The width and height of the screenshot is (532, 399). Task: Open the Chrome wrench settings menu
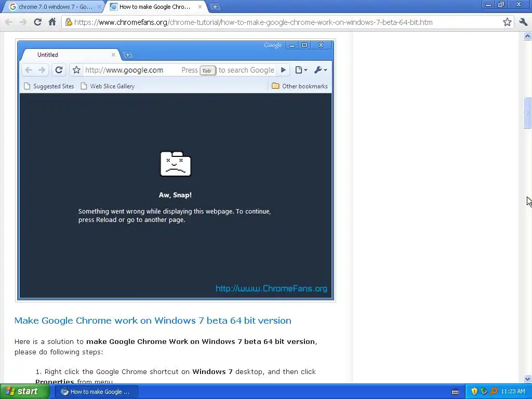pos(523,22)
